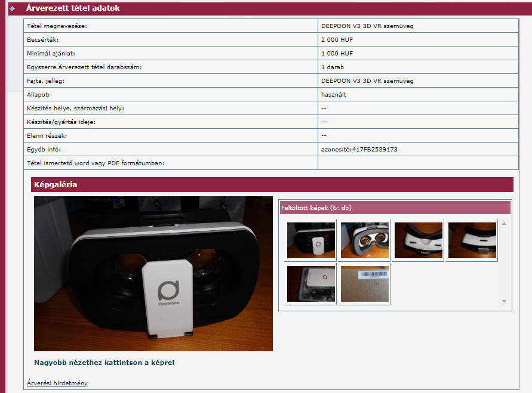Click the Becsérték value 2 000 HUF

tap(337, 39)
